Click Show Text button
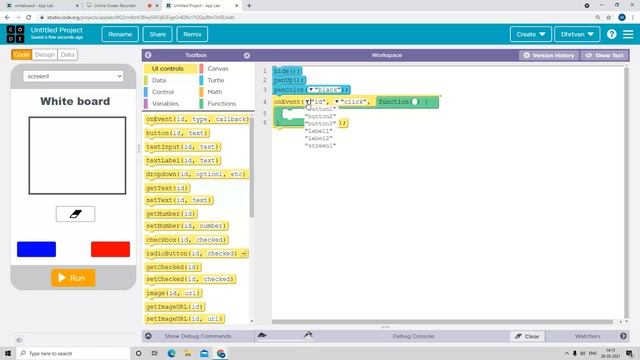Screen dimensions: 640x360 [x=605, y=55]
